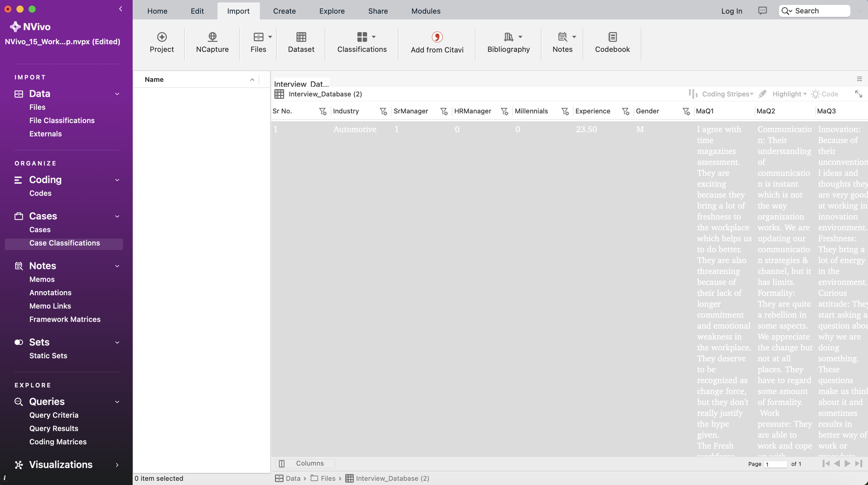Sort list by Name column header

pyautogui.click(x=196, y=80)
